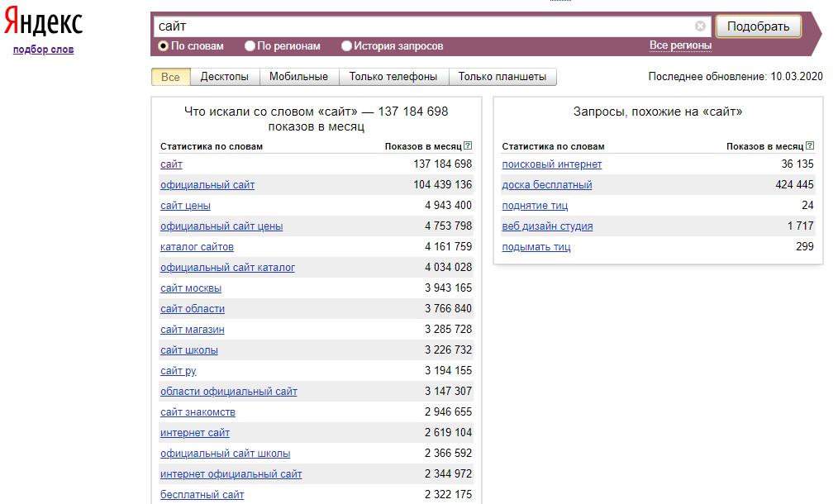Open the 'сайт магазин' link
This screenshot has width=838, height=504.
tap(193, 330)
